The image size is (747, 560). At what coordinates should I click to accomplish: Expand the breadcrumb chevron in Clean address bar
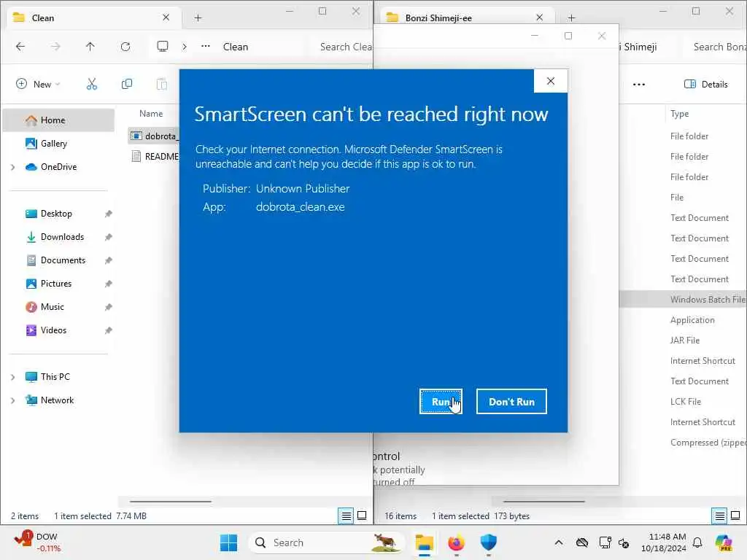click(x=185, y=47)
